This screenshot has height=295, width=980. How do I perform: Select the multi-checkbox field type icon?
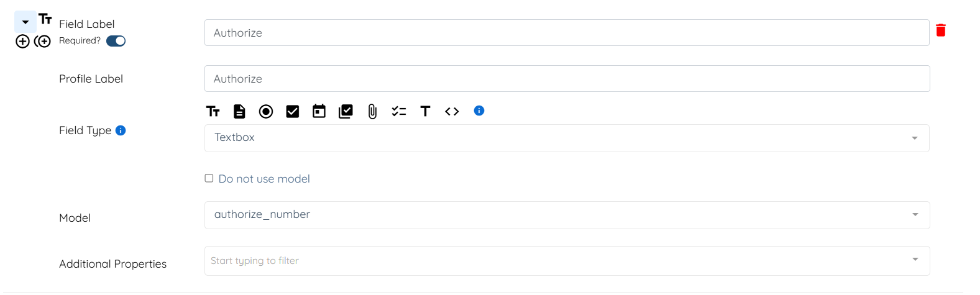pos(346,112)
